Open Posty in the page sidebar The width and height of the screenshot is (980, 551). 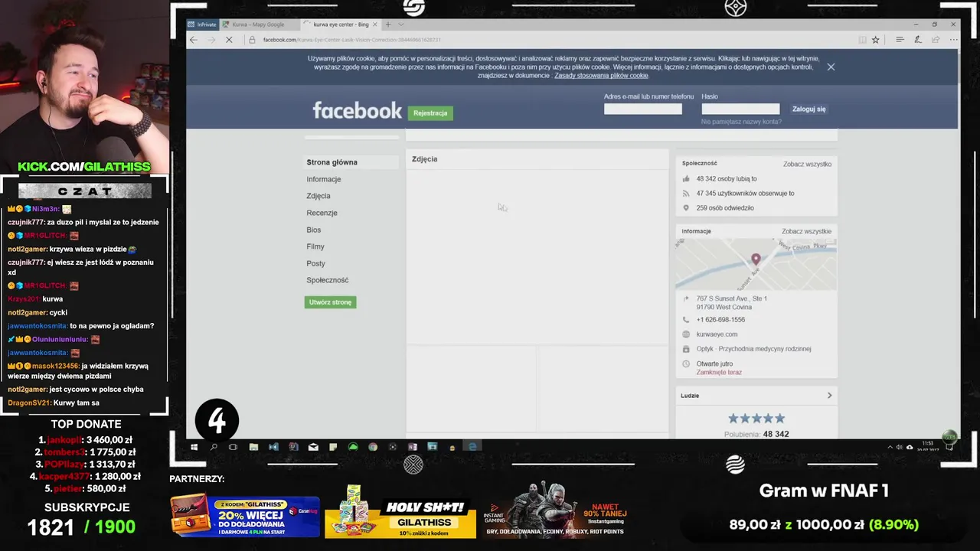point(315,263)
